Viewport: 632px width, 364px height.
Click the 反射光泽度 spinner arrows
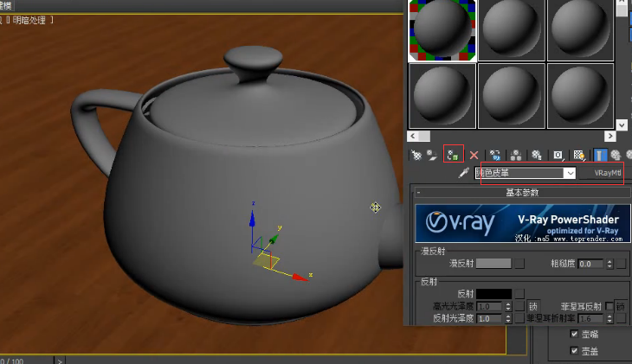508,318
